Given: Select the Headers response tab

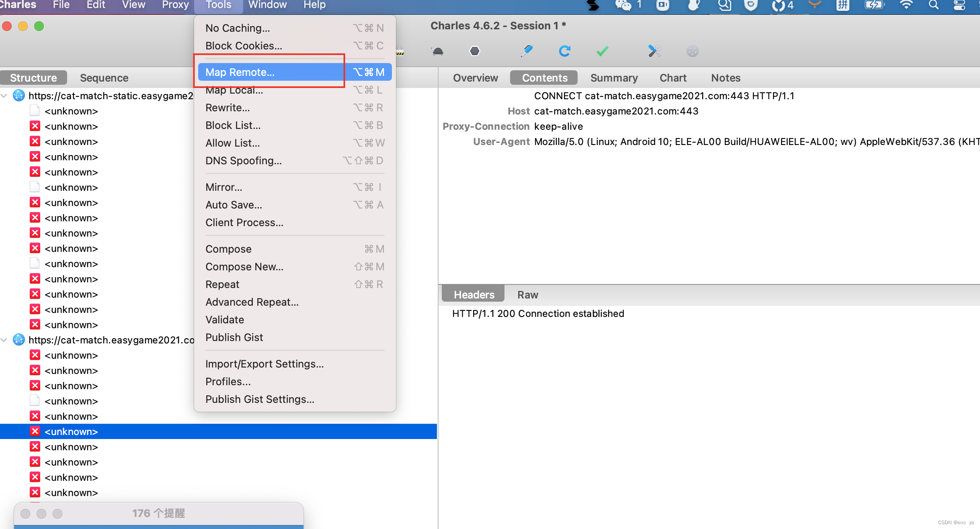Looking at the screenshot, I should tap(474, 295).
